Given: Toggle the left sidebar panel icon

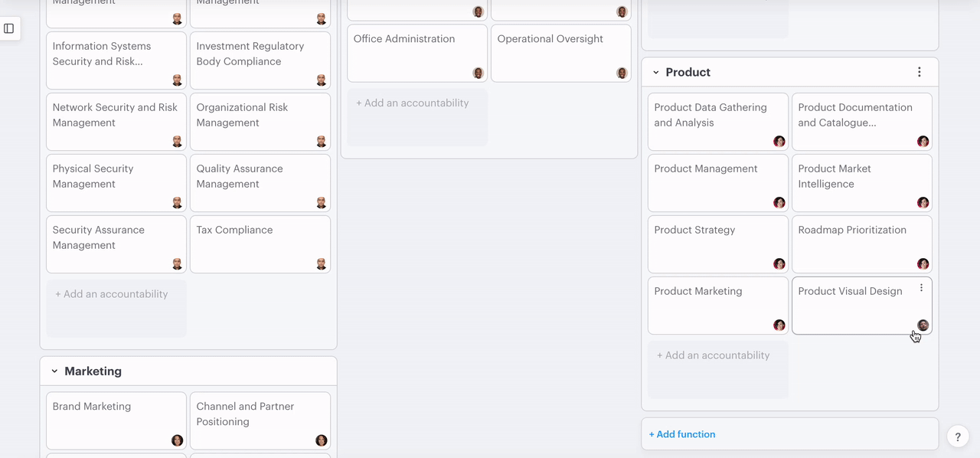Looking at the screenshot, I should point(9,28).
